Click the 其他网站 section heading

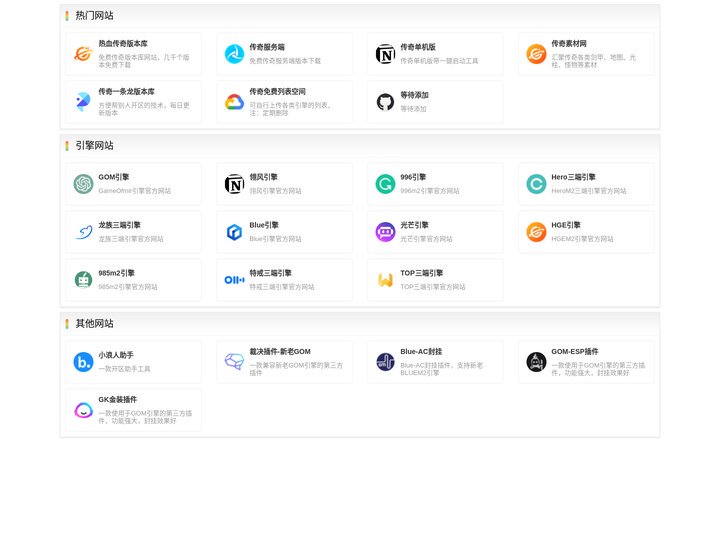click(x=94, y=324)
